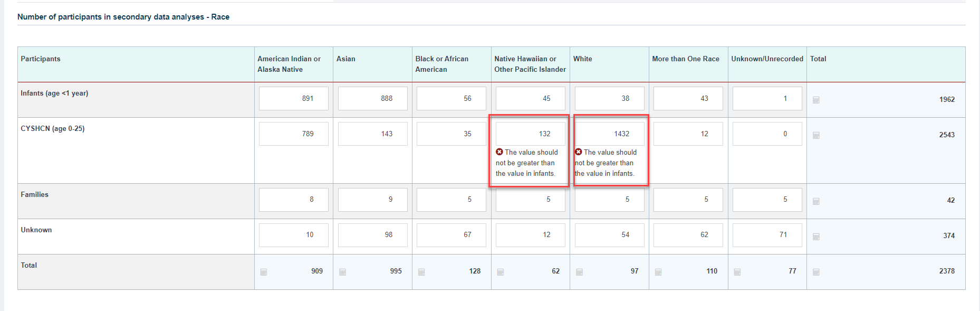Image resolution: width=980 pixels, height=311 pixels.
Task: Click CYSHCN row total value 2543
Action: tap(947, 135)
